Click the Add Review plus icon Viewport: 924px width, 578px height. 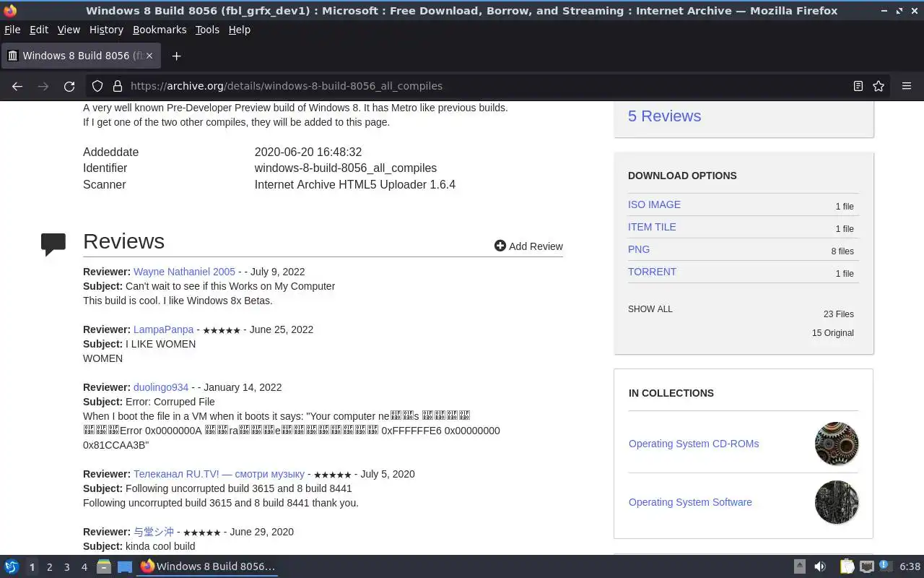(x=500, y=246)
